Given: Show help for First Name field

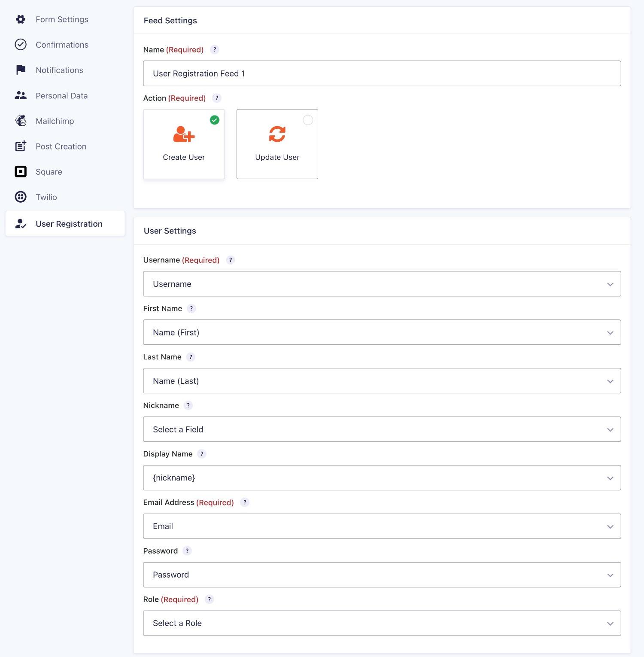Looking at the screenshot, I should point(191,308).
